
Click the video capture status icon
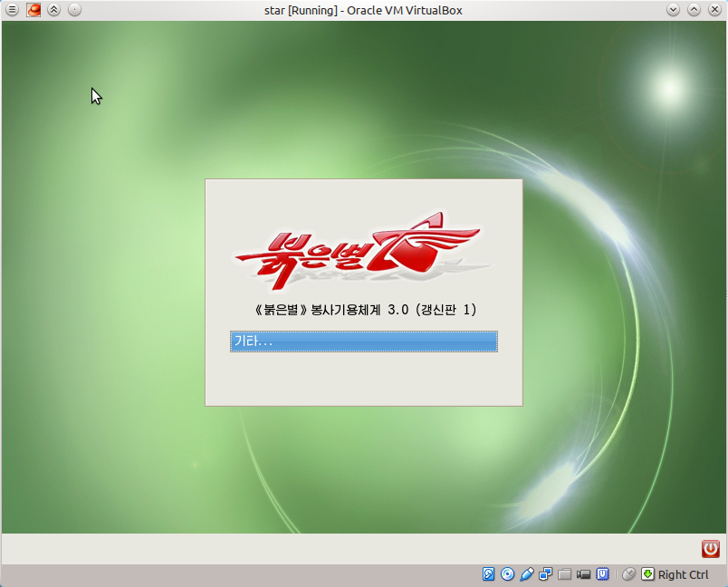584,575
